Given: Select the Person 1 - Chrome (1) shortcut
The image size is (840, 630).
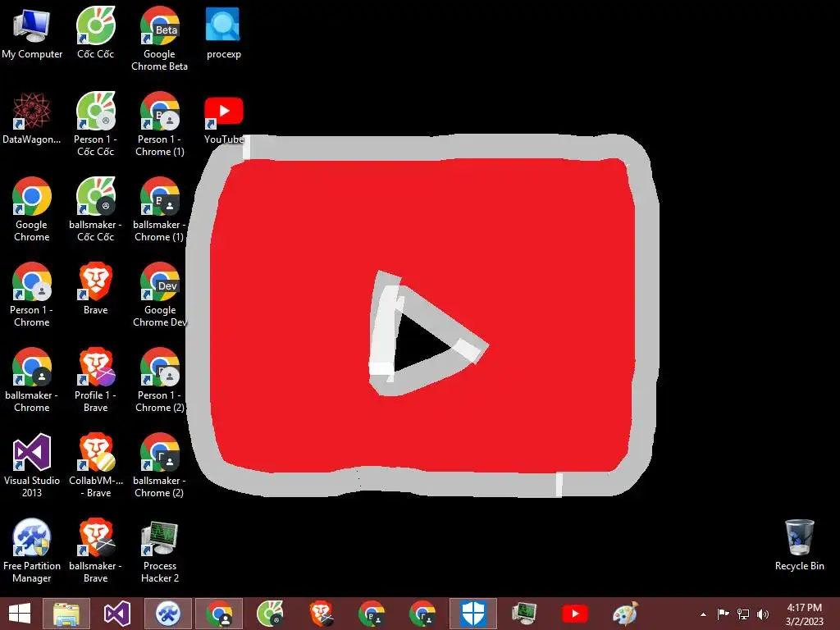Looking at the screenshot, I should point(159,124).
